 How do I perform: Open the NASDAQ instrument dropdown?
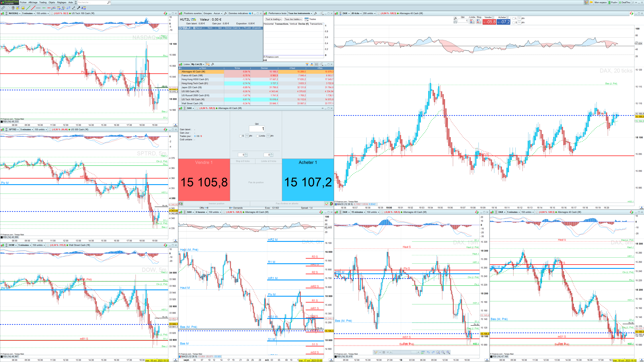point(14,13)
